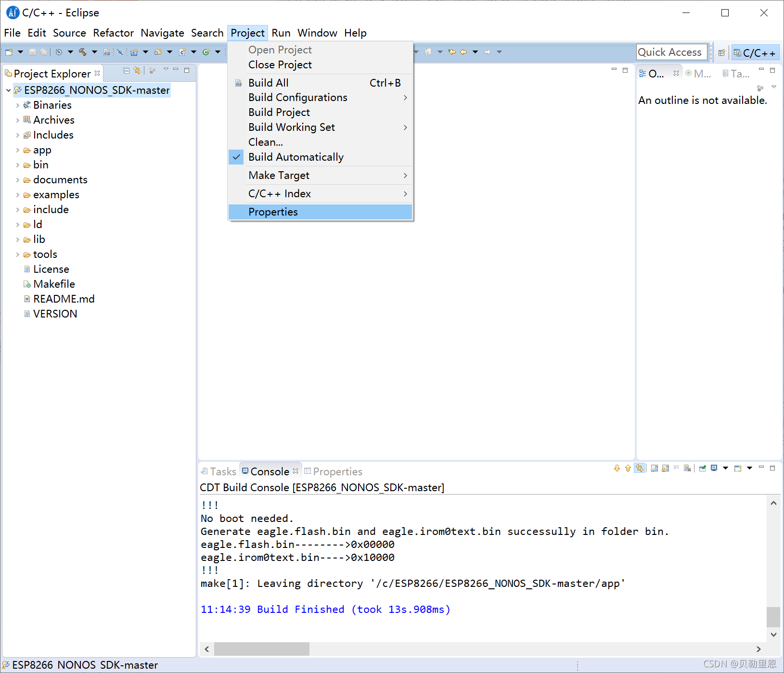Switch to the bottom Properties tab
Viewport: 784px width, 673px height.
pyautogui.click(x=333, y=471)
